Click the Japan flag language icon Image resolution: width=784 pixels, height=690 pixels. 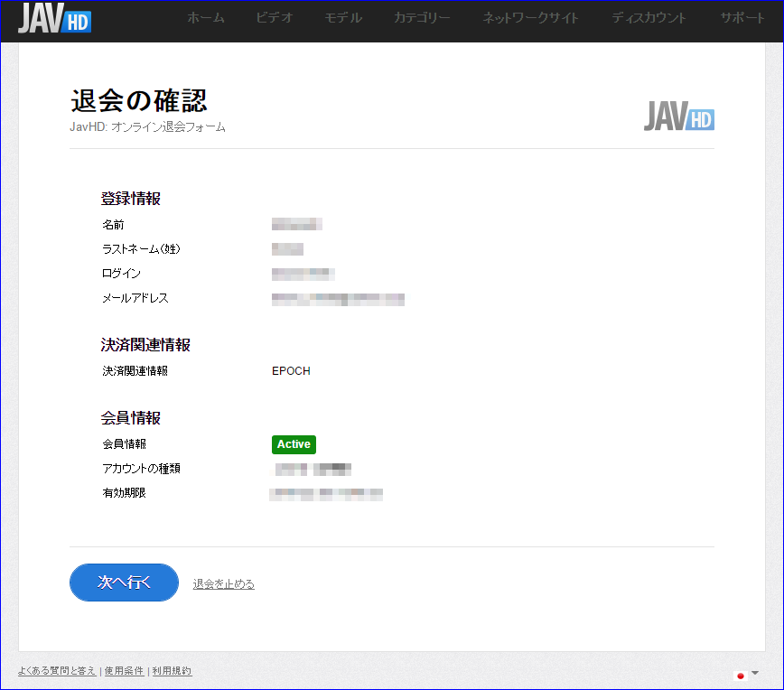(741, 675)
